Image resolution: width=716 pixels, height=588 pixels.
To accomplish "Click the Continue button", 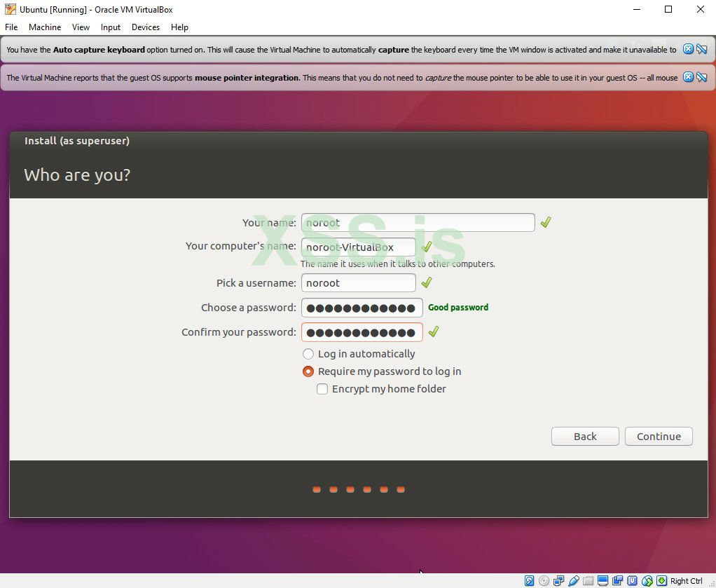I will point(659,437).
